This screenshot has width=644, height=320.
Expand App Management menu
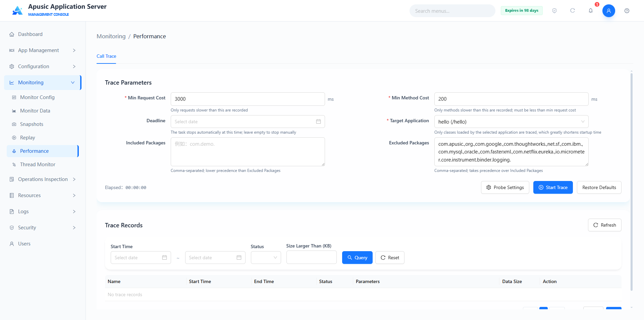coord(43,50)
